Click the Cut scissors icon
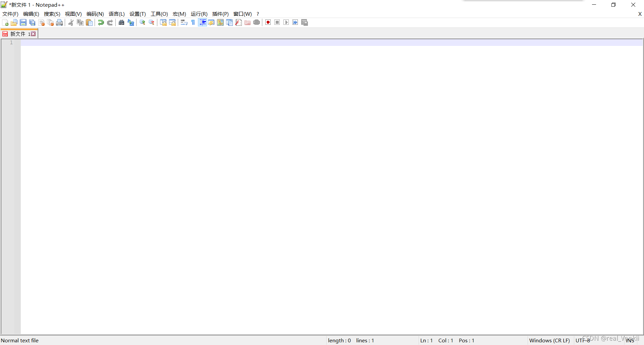The width and height of the screenshot is (644, 345). point(71,22)
